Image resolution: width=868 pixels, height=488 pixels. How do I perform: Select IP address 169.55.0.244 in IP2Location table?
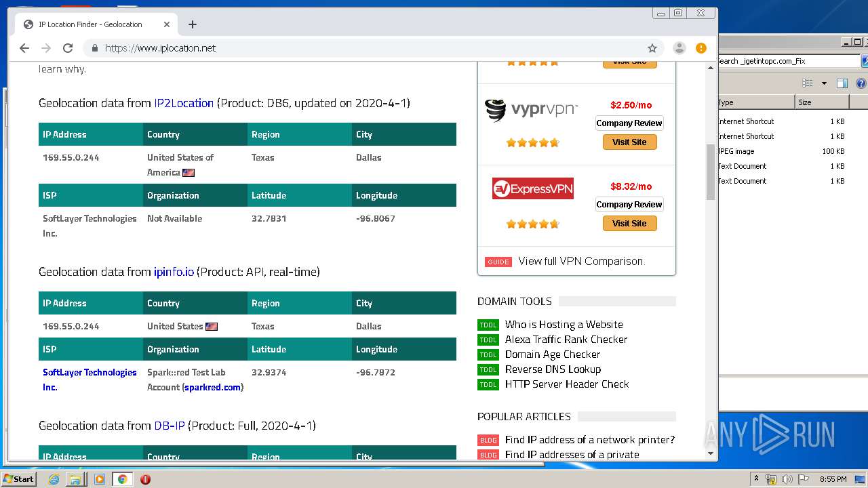(71, 157)
